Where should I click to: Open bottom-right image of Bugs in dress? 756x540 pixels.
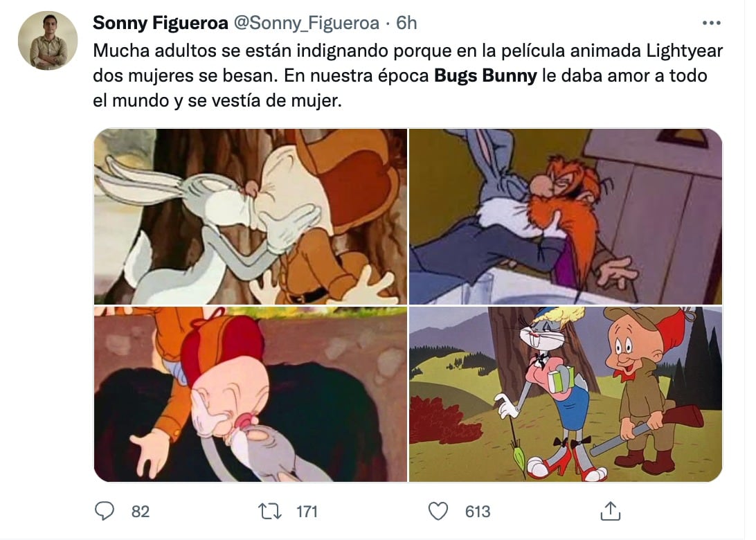(566, 395)
